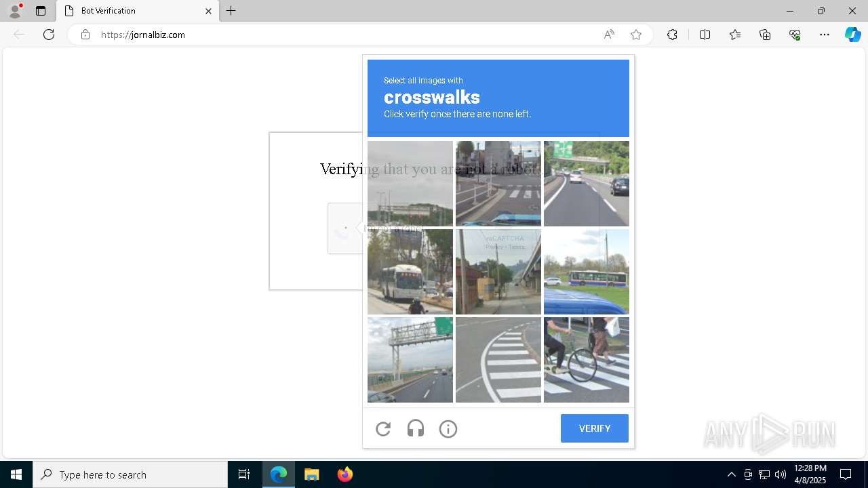Viewport: 868px width, 488px height.
Task: Go back to previous page
Action: pos(19,35)
